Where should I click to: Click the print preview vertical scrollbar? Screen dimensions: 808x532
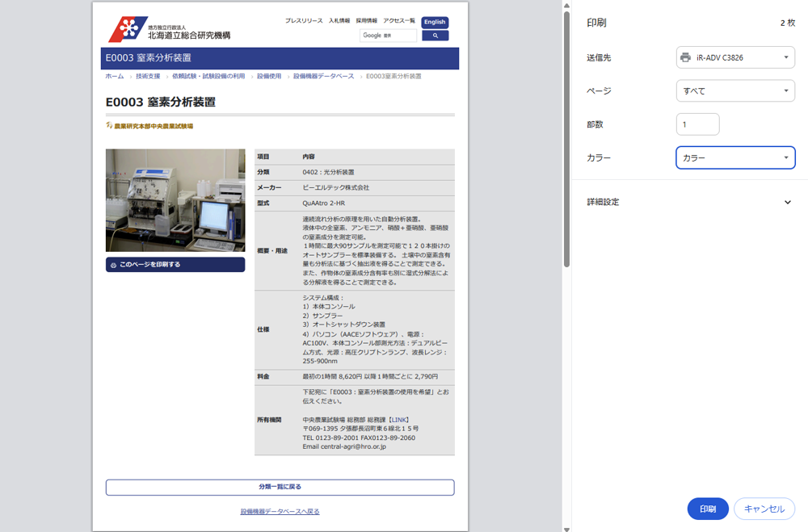pyautogui.click(x=566, y=137)
